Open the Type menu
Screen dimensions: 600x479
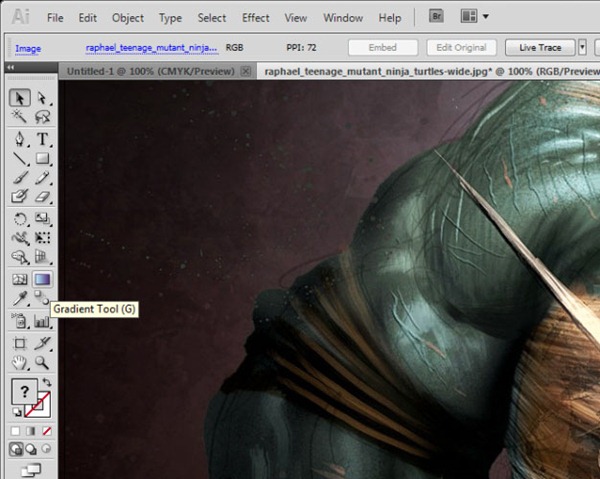click(x=170, y=18)
